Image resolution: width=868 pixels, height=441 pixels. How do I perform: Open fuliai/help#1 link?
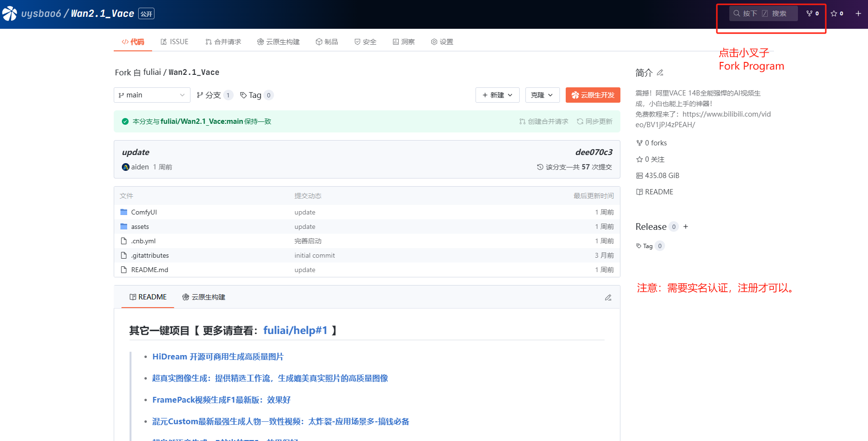[295, 330]
